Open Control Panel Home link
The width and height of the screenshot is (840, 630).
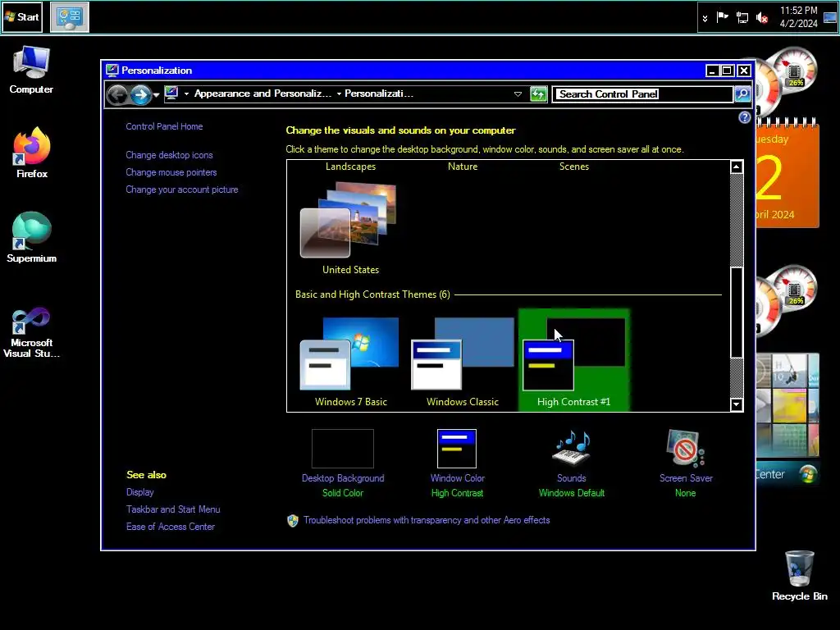164,126
